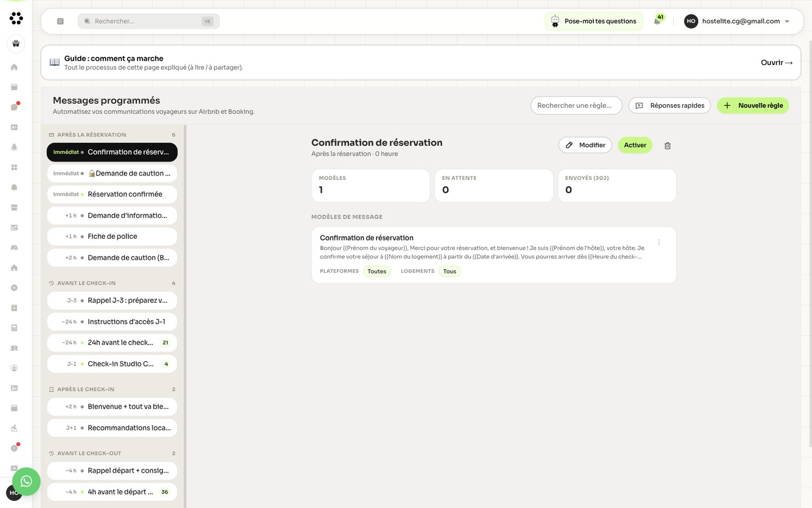
Task: Open the chat bubble messages sidebar icon
Action: (x=15, y=107)
